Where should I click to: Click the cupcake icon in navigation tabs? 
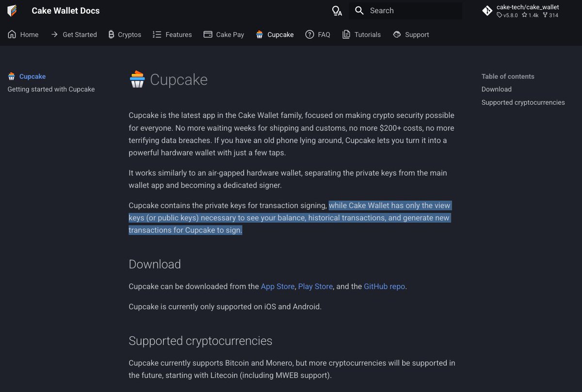click(x=259, y=34)
